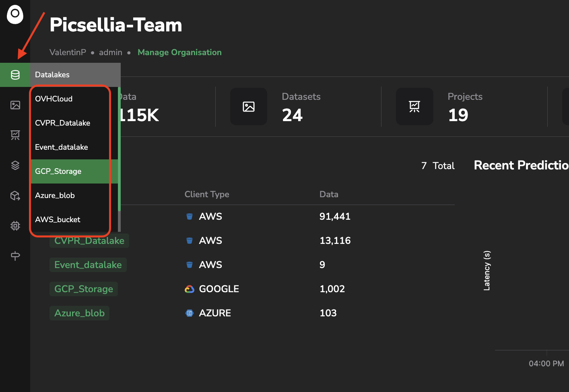Select the Datalakes flyout menu header
Image resolution: width=569 pixels, height=392 pixels.
(76, 75)
